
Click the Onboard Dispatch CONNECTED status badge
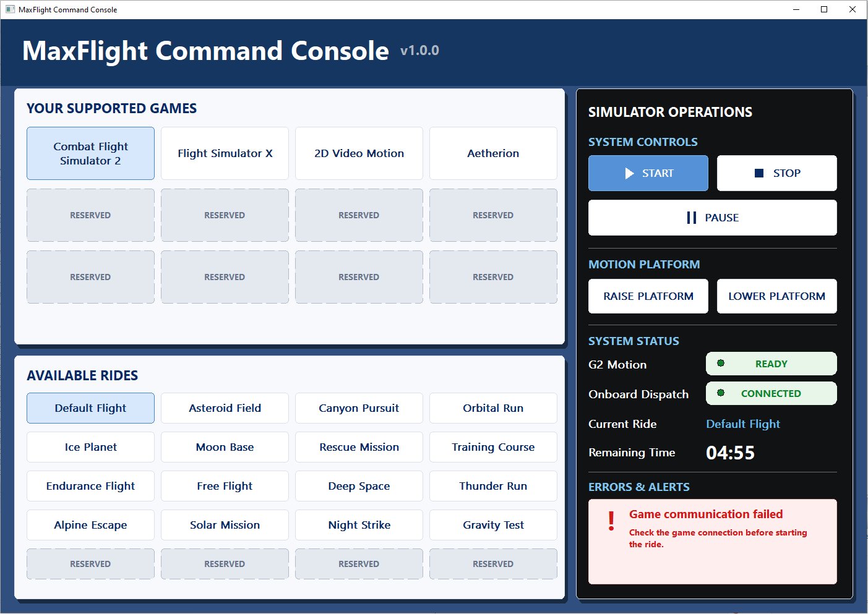pyautogui.click(x=771, y=393)
